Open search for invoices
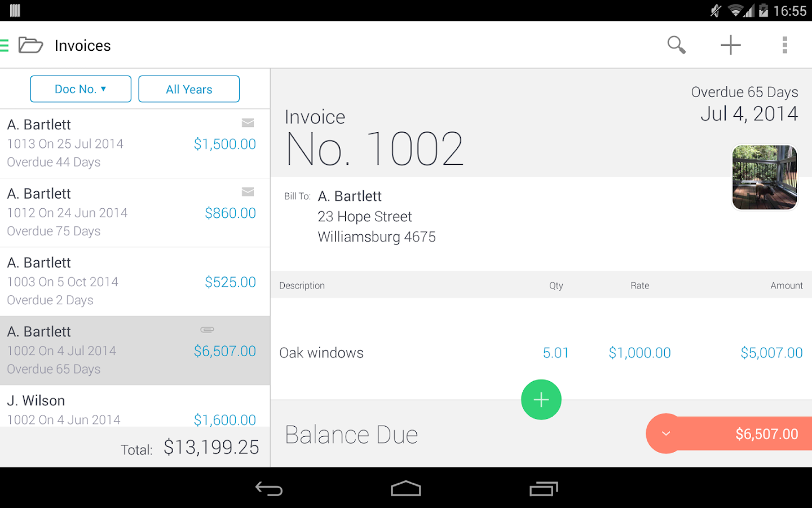812x508 pixels. [676, 45]
